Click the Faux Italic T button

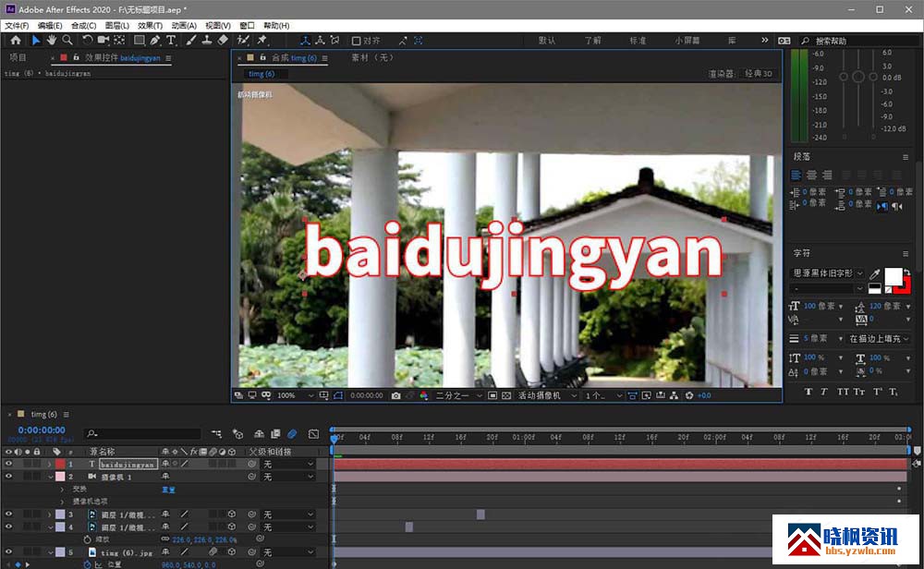(x=824, y=392)
